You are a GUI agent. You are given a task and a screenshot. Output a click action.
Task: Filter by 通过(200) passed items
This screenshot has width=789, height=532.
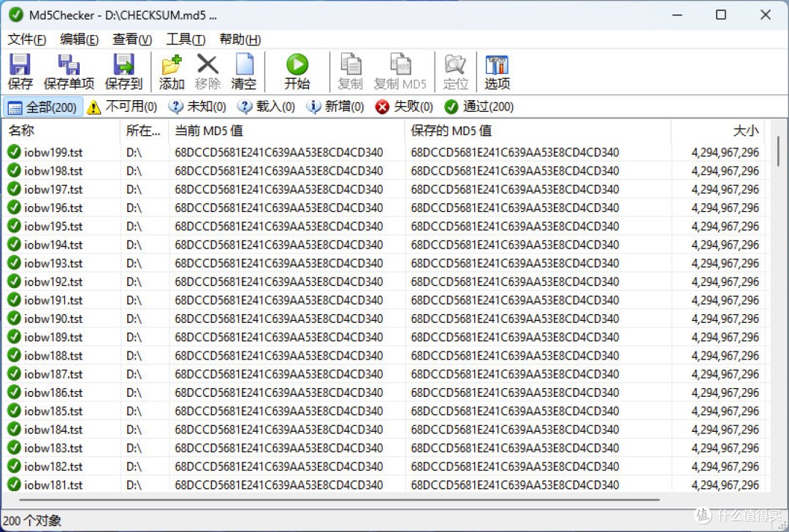(x=479, y=107)
